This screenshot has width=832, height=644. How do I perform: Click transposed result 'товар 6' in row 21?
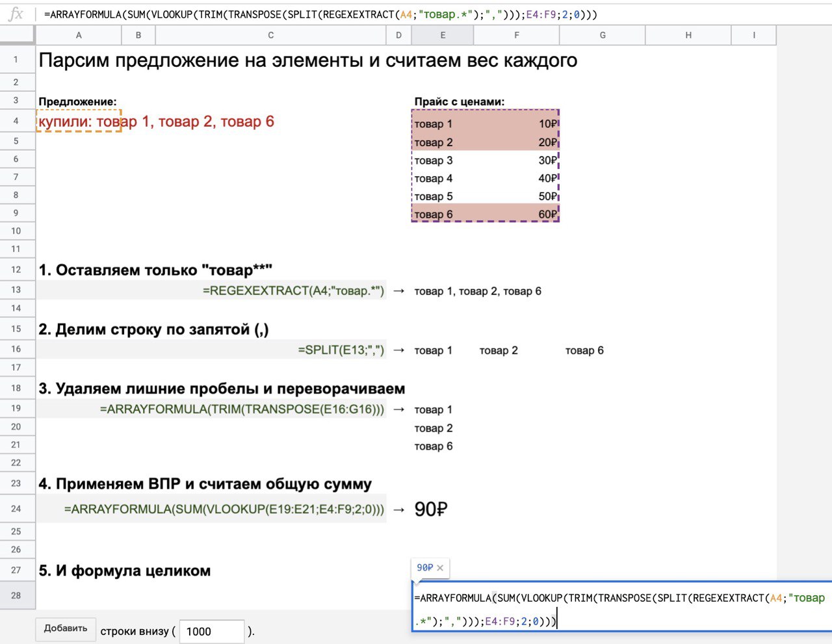[x=434, y=446]
